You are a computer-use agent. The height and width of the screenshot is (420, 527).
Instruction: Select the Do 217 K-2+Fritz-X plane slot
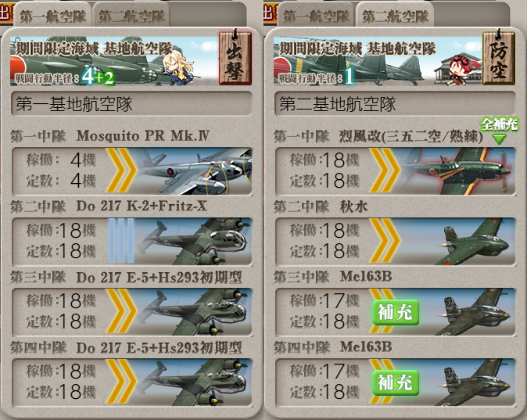(x=132, y=242)
